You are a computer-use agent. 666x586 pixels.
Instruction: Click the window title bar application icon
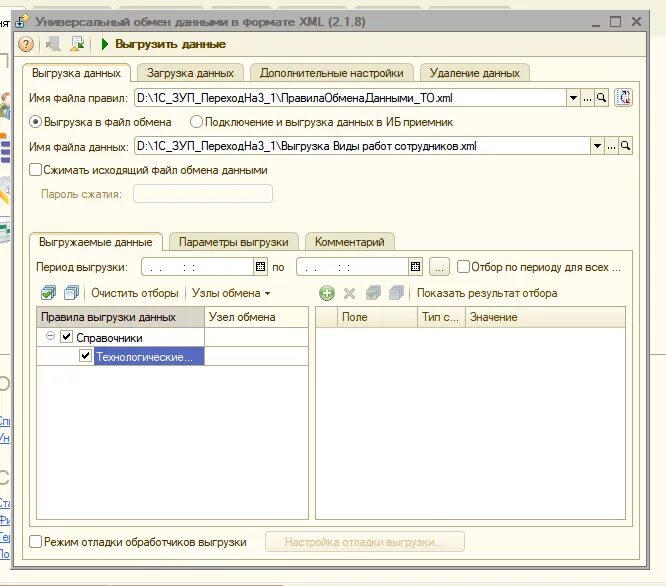pos(22,21)
